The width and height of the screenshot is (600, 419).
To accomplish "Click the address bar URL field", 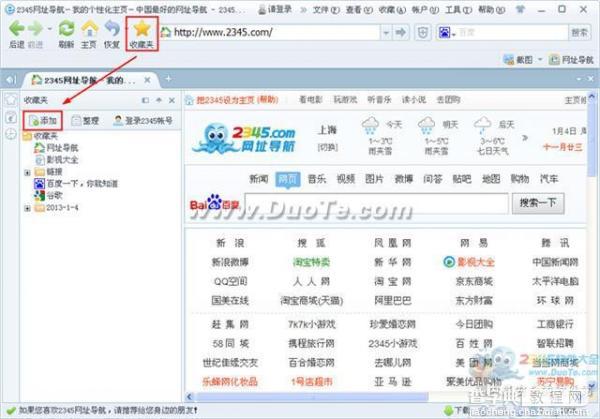I will click(276, 32).
